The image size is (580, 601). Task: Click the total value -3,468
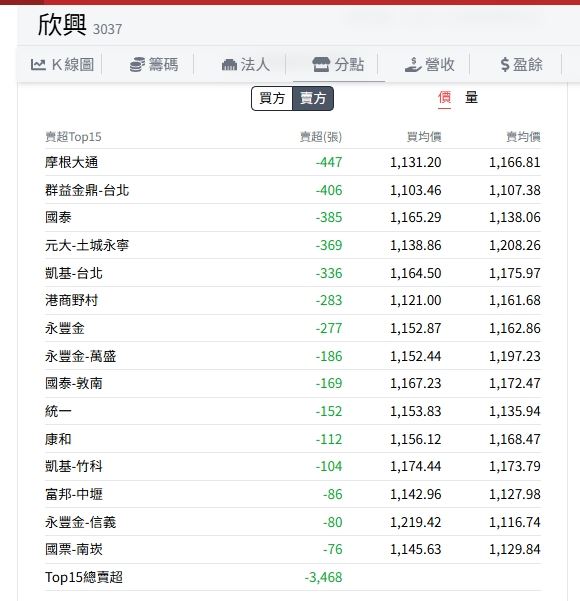click(323, 577)
